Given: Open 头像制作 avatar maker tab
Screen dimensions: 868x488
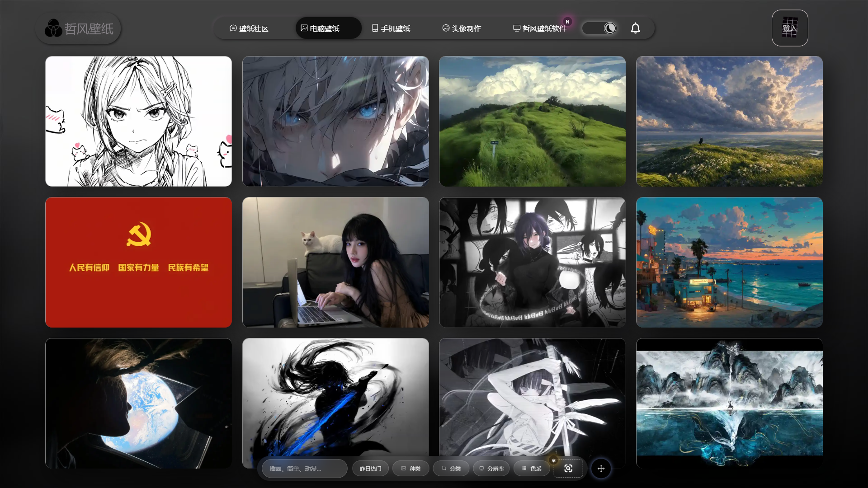Looking at the screenshot, I should (x=462, y=28).
